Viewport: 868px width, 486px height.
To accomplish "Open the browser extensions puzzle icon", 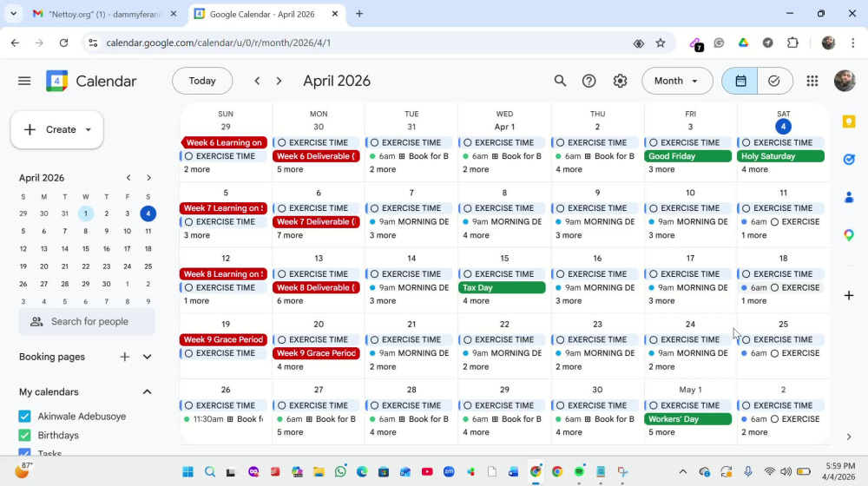I will (x=792, y=43).
